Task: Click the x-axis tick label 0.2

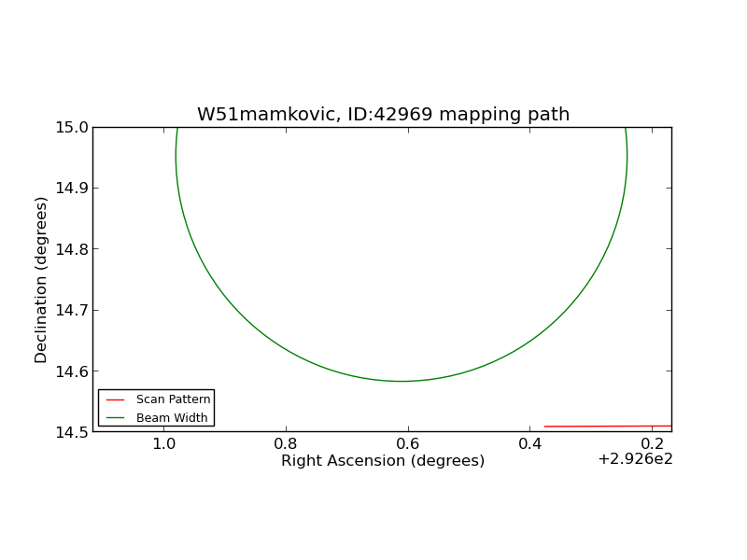Action: [652, 444]
